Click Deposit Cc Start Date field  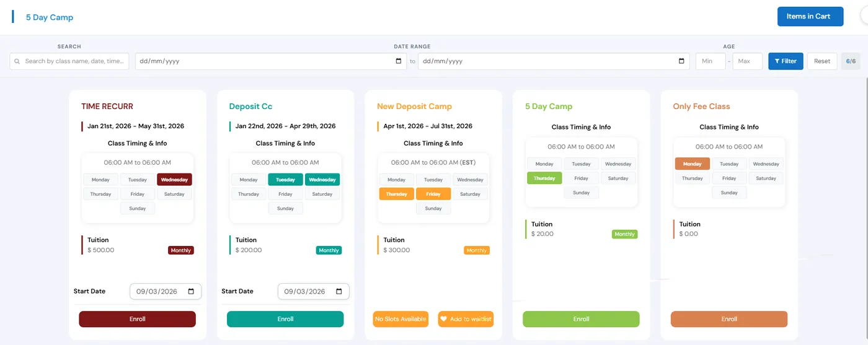point(314,291)
